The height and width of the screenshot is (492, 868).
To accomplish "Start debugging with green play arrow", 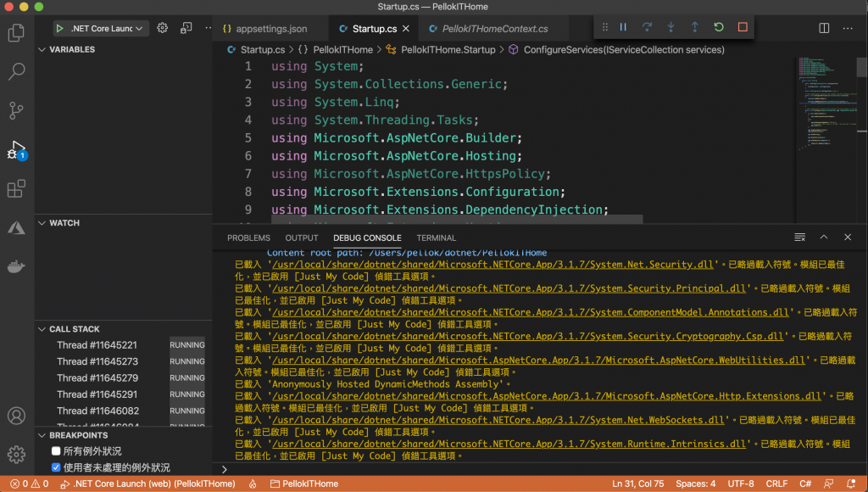I will tap(60, 28).
